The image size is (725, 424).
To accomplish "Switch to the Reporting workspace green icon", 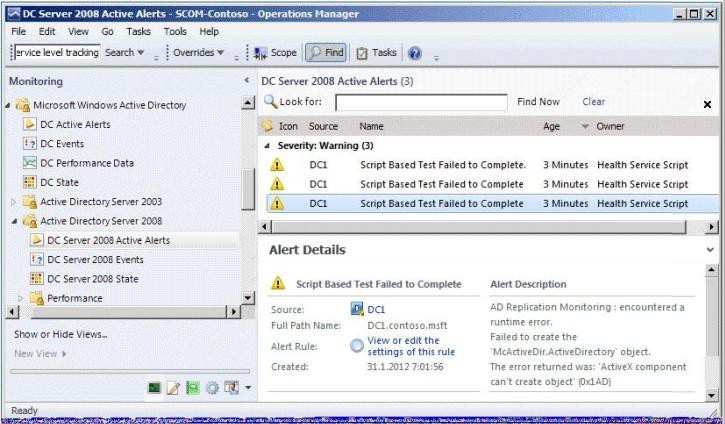I will point(193,387).
